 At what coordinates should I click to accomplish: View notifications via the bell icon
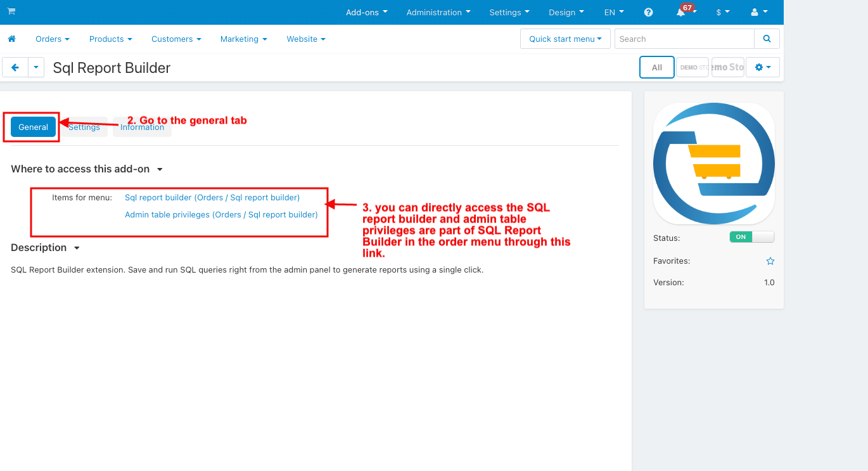click(x=681, y=12)
